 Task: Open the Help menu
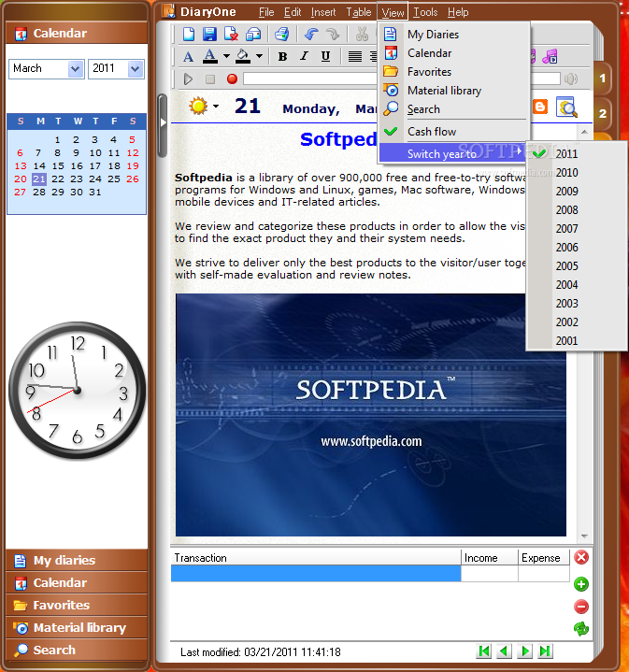(x=458, y=12)
